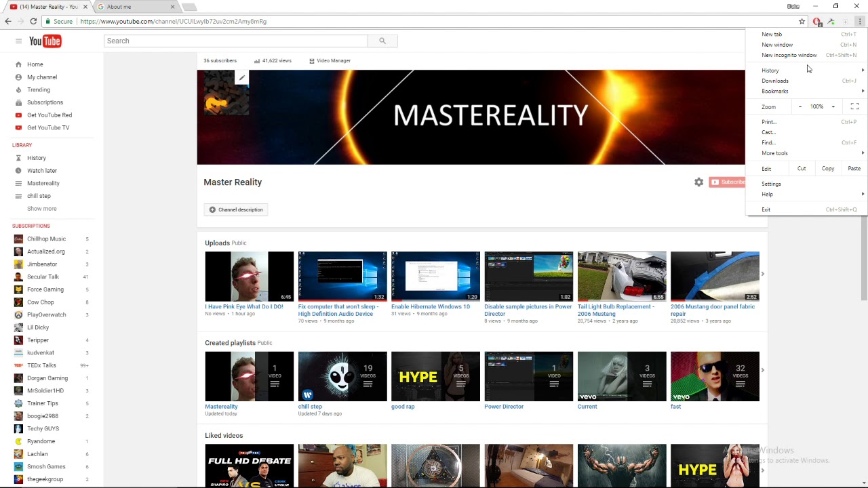Edit the channel art with the pencil icon
The height and width of the screenshot is (488, 868).
tap(241, 77)
